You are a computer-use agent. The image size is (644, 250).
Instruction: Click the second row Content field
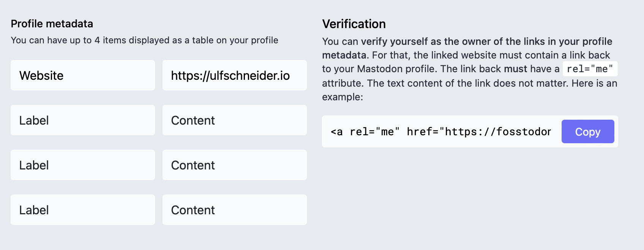(x=234, y=120)
